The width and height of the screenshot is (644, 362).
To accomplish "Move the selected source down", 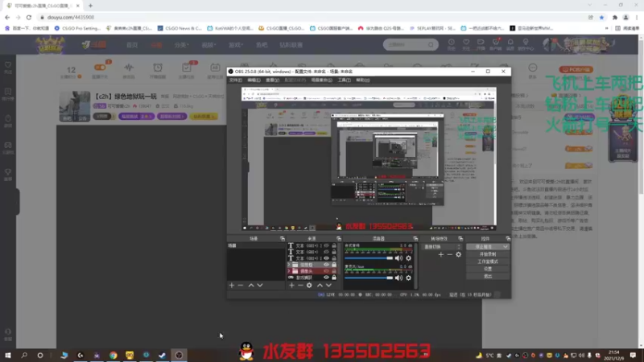I will click(328, 286).
